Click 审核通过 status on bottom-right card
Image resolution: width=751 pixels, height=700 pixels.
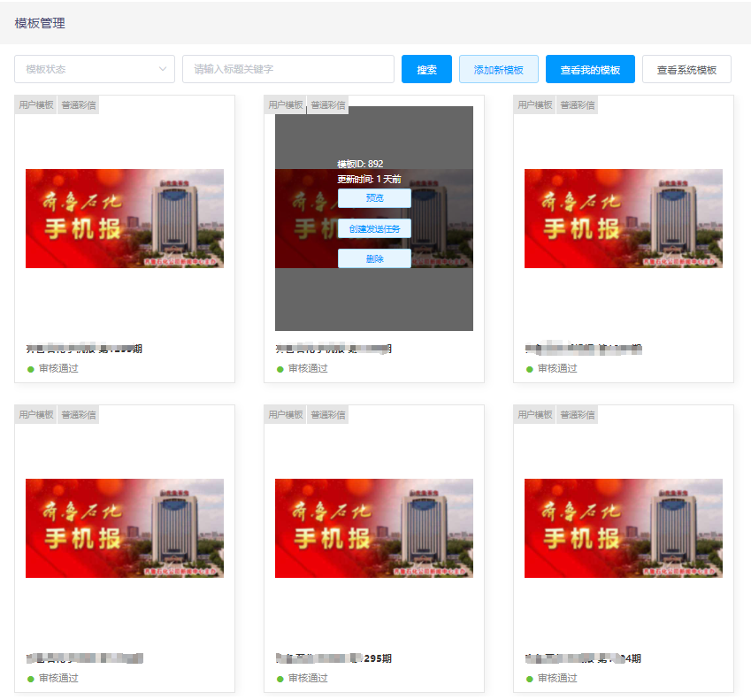pyautogui.click(x=557, y=678)
